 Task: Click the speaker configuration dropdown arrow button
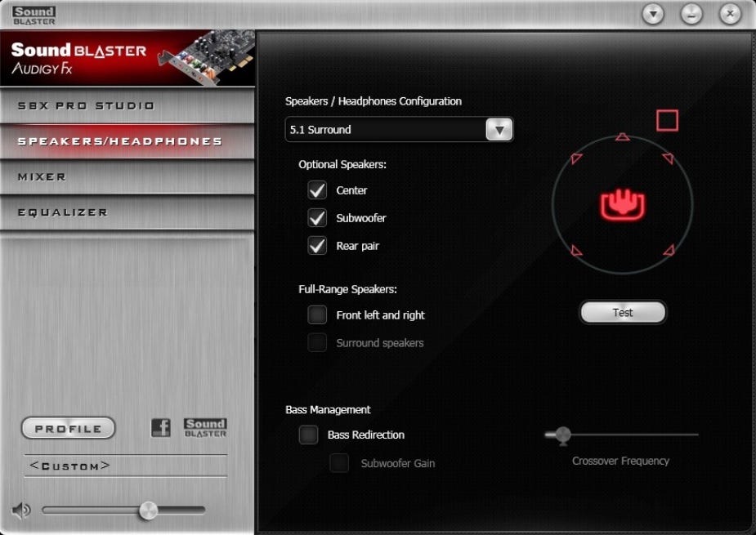pos(499,129)
